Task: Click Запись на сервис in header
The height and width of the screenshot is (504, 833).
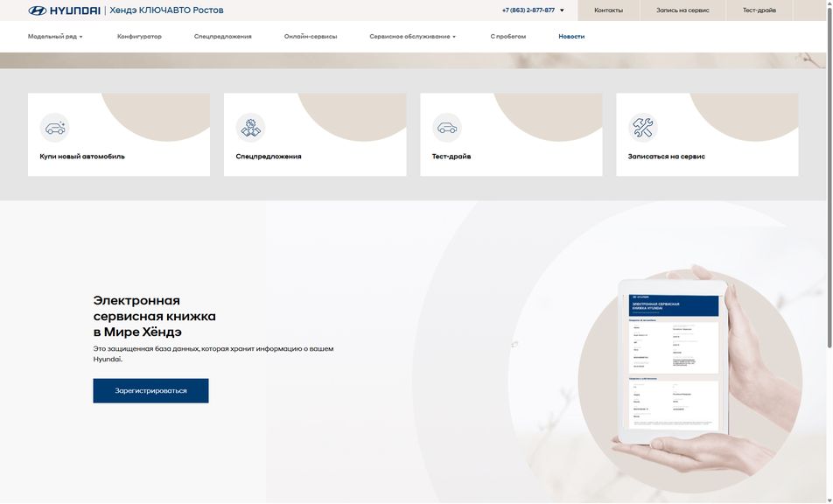Action: click(x=682, y=10)
